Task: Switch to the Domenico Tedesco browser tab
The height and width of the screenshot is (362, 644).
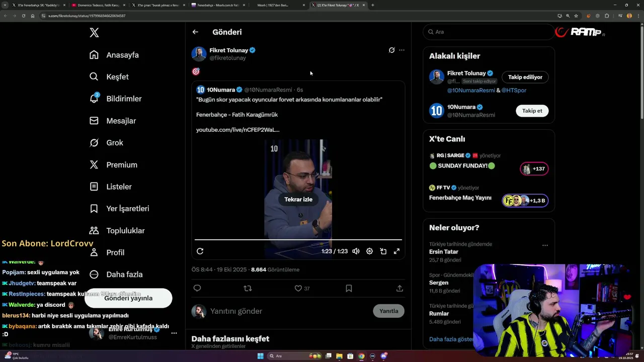Action: click(98, 5)
